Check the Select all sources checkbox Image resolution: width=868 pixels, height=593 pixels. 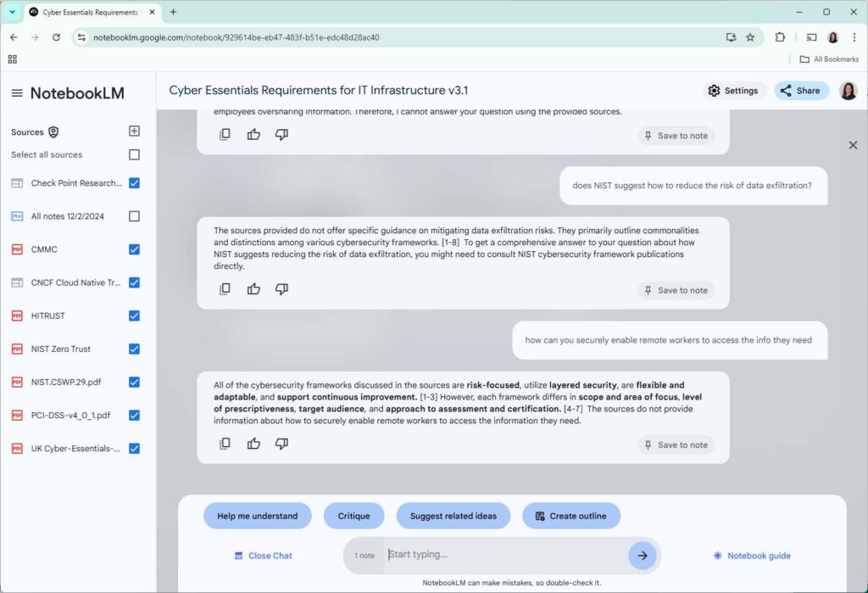134,154
